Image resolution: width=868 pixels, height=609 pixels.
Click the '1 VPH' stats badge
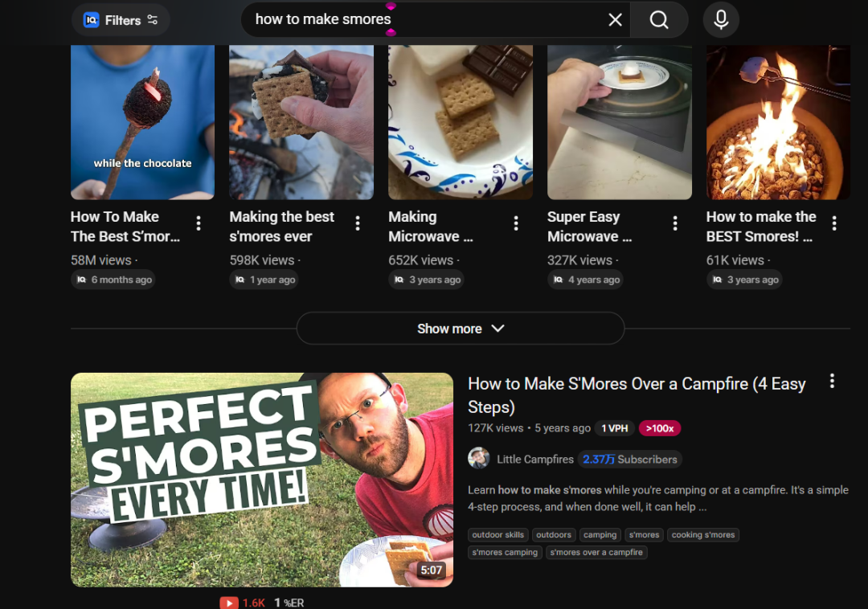tap(615, 428)
